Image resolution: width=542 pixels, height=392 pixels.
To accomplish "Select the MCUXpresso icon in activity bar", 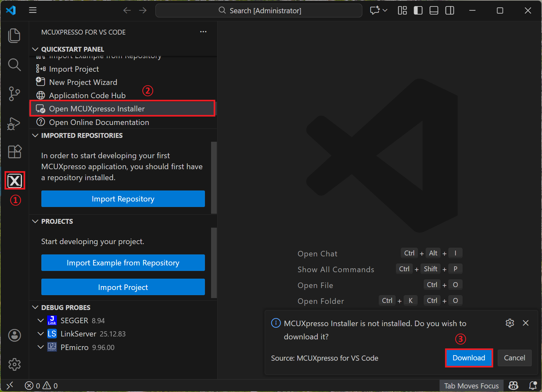I will click(x=15, y=181).
